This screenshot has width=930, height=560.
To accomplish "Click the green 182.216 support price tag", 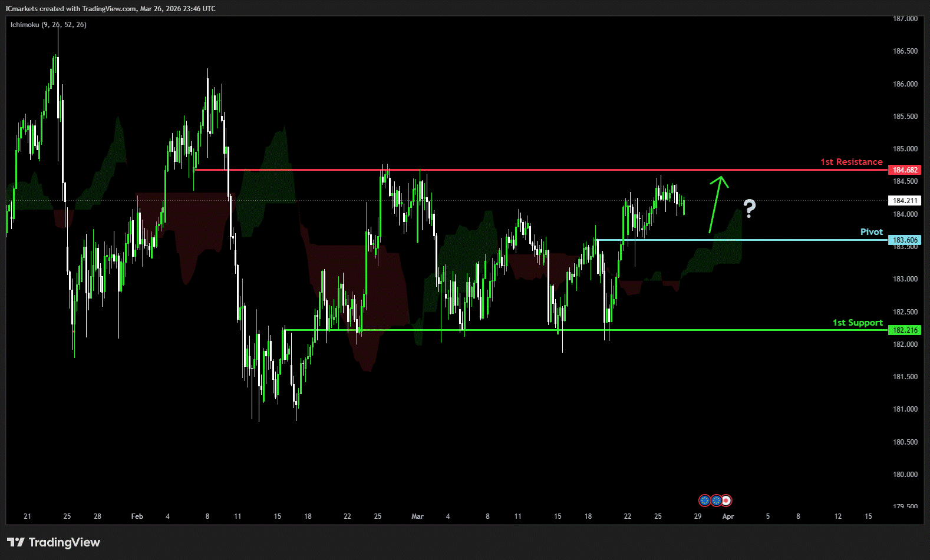I will pos(905,330).
